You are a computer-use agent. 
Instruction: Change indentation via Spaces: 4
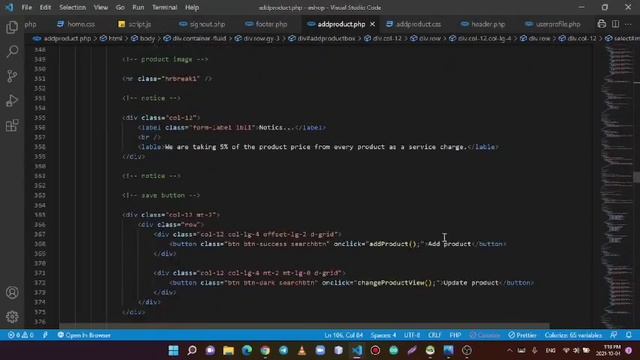383,335
